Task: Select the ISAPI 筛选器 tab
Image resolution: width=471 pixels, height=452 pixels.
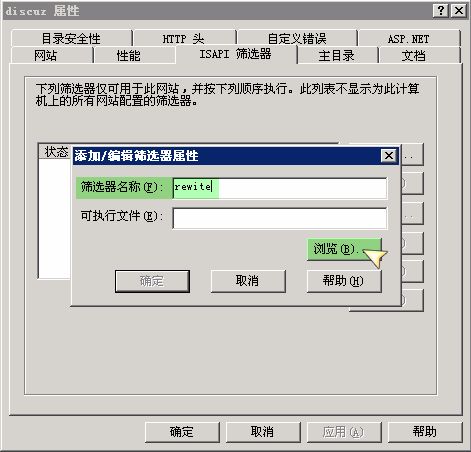Action: (235, 54)
